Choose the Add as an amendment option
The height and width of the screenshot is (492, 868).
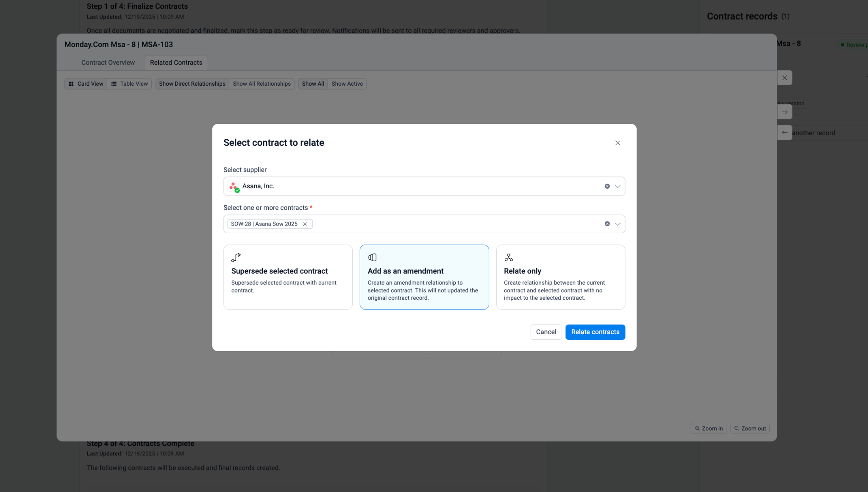tap(424, 277)
